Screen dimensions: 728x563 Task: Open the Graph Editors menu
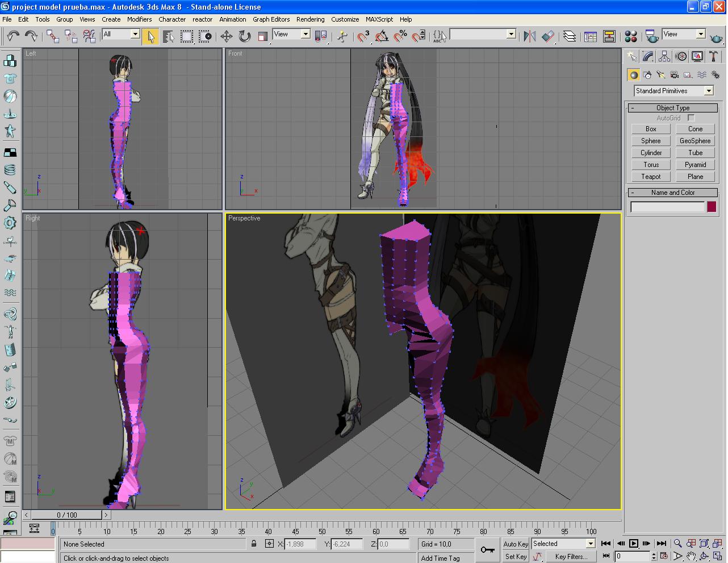click(x=271, y=19)
